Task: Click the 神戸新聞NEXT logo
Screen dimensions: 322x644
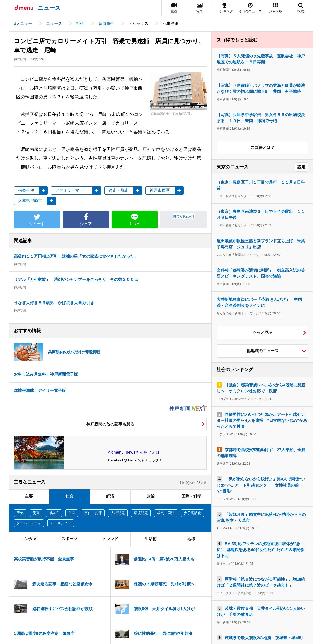Action: point(188,408)
